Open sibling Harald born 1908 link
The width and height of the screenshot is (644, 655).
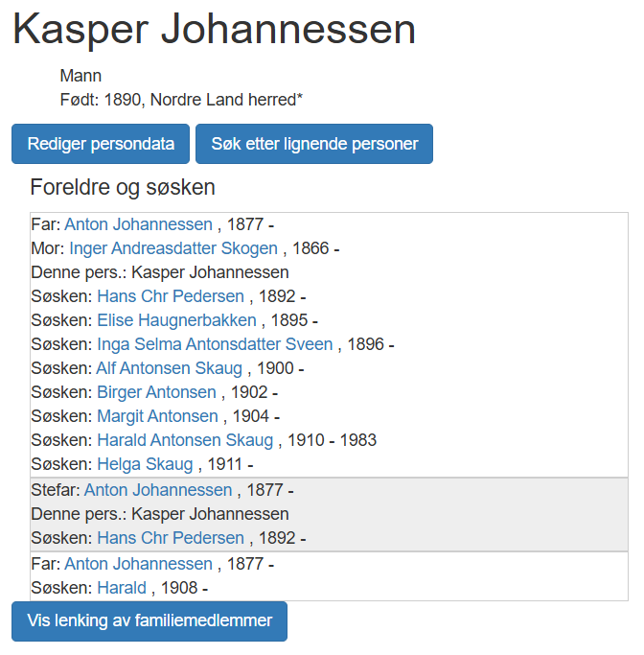[122, 588]
